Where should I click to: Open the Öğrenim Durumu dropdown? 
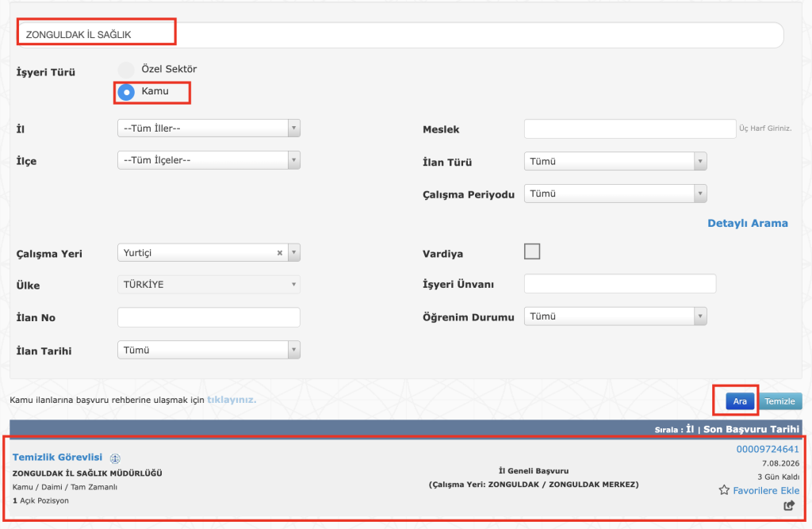click(x=615, y=316)
